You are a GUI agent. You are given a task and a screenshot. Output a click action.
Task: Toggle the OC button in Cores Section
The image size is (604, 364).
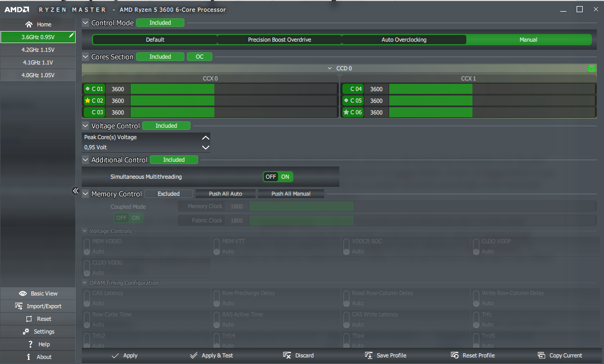(x=200, y=56)
